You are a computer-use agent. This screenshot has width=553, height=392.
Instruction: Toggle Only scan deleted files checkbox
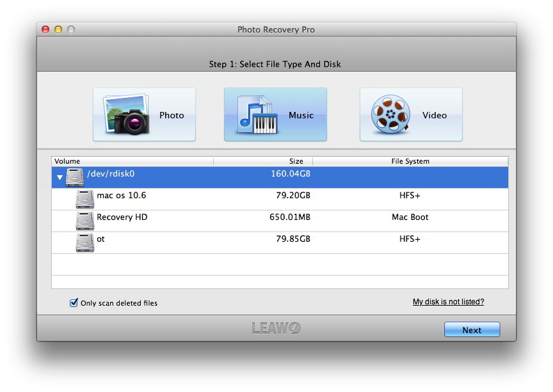[74, 302]
